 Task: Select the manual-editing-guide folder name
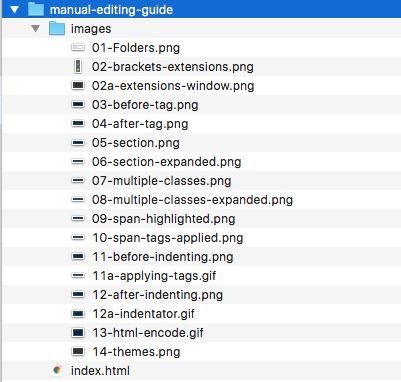click(111, 10)
